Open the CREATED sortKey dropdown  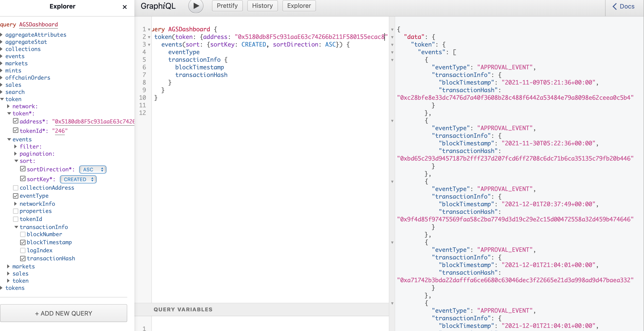pos(78,179)
